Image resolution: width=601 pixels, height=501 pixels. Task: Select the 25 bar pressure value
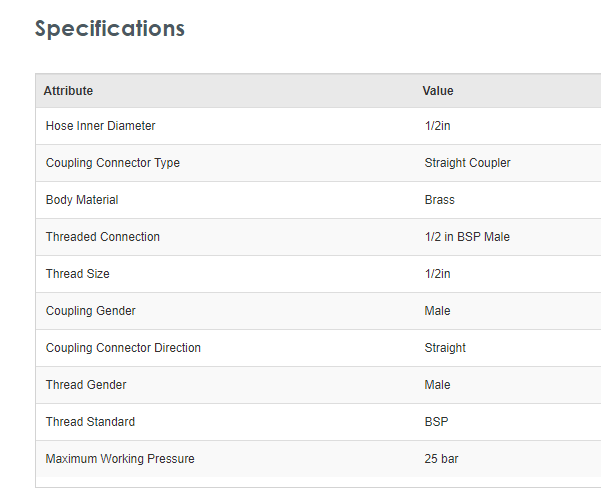[441, 459]
